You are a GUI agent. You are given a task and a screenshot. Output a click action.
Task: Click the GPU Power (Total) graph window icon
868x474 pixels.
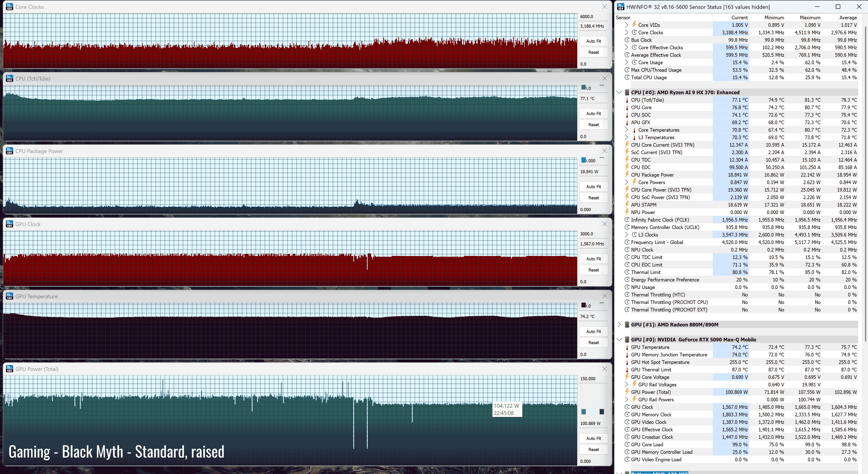click(10, 369)
